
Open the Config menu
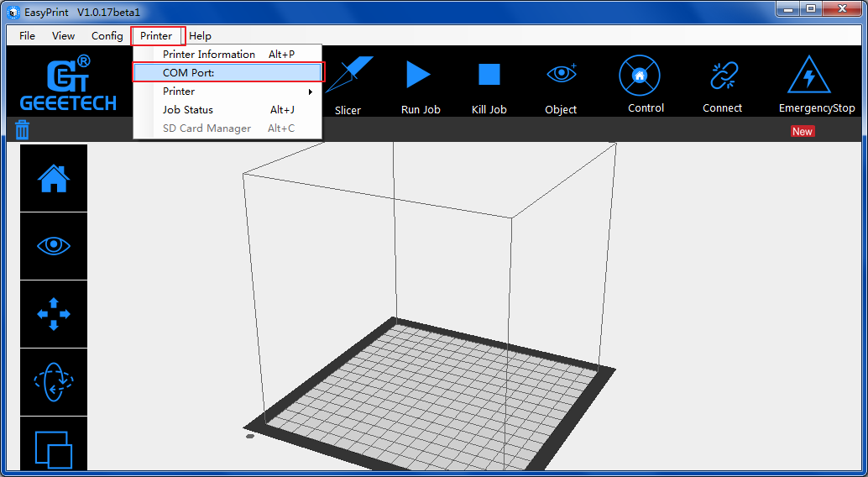coord(107,36)
